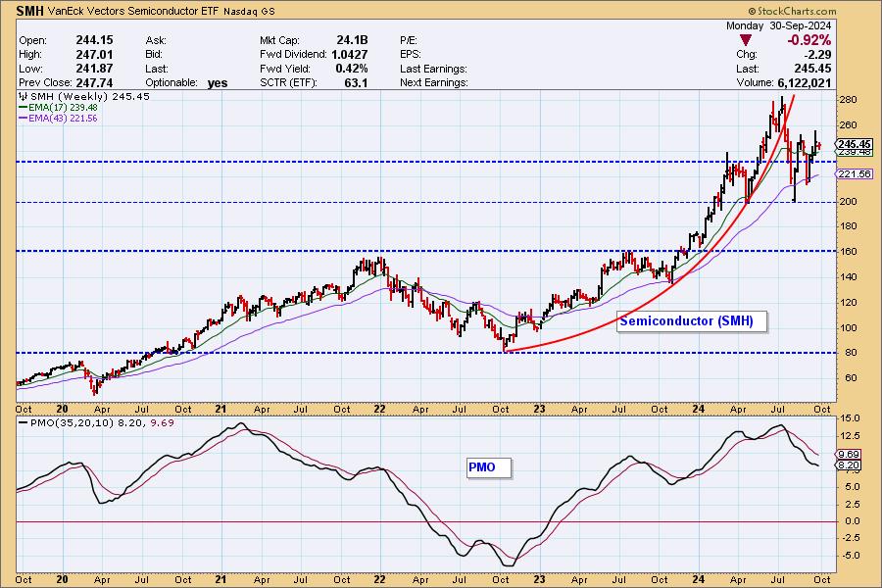Click the Fwd Dividend value 1.0427
This screenshot has width=882, height=588.
[x=349, y=54]
